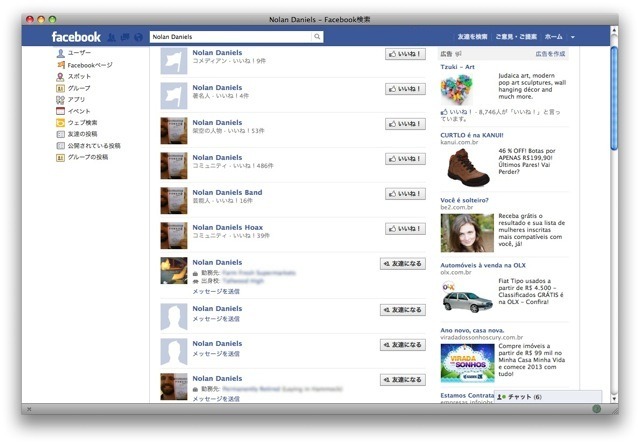640x444 pixels.
Task: Add first Nolan Daniels user as friend
Action: coord(402,264)
